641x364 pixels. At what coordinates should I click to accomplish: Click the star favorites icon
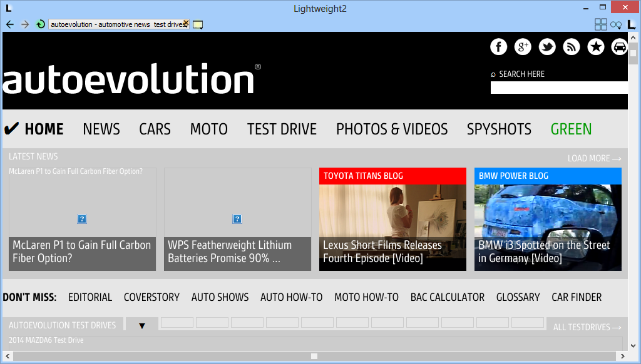[596, 47]
